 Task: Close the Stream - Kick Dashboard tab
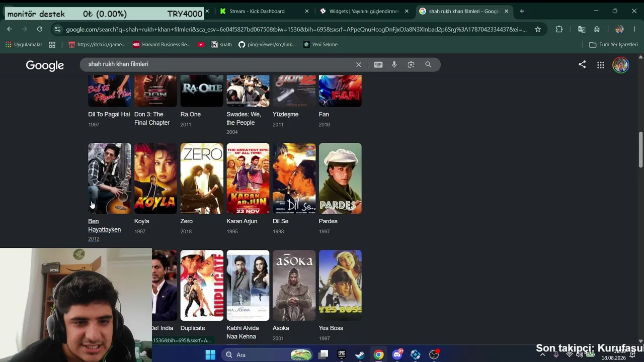(x=307, y=11)
